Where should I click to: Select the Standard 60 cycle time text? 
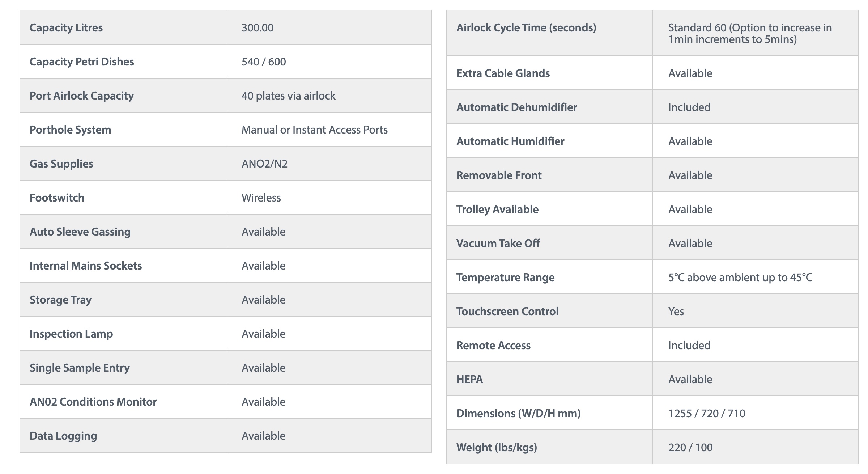750,34
